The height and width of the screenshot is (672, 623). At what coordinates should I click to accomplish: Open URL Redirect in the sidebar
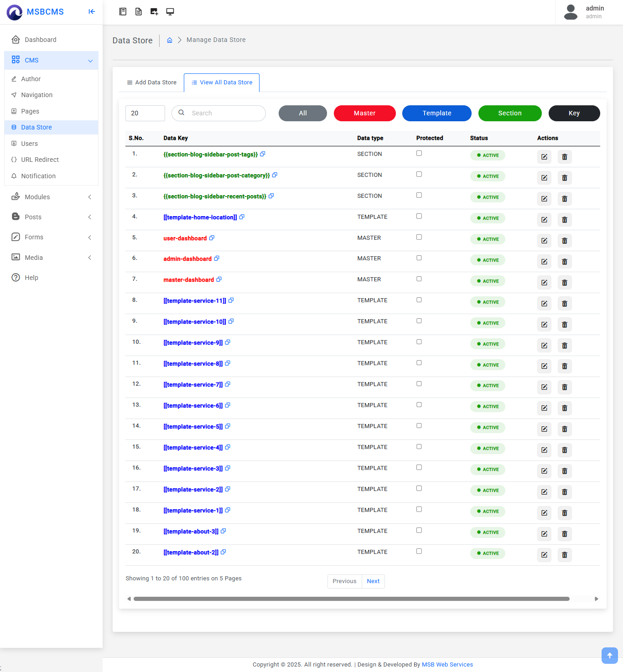[40, 160]
